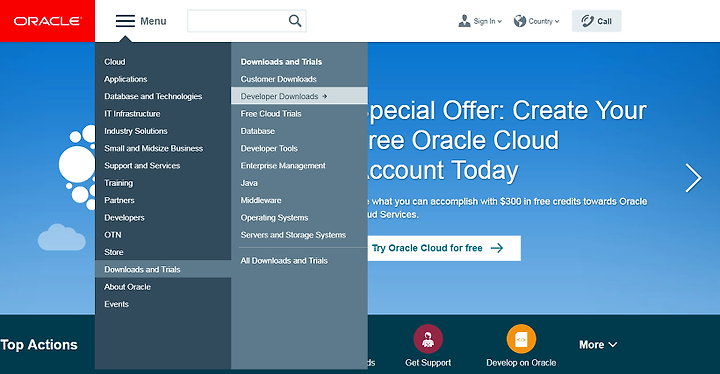Click arrow beside Developer Downloads
The height and width of the screenshot is (374, 720).
pyautogui.click(x=325, y=96)
